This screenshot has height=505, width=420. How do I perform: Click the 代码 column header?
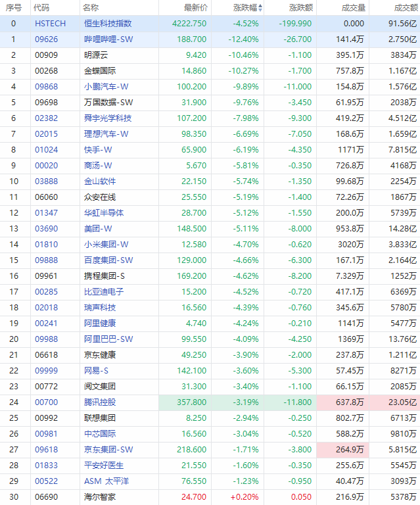41,8
